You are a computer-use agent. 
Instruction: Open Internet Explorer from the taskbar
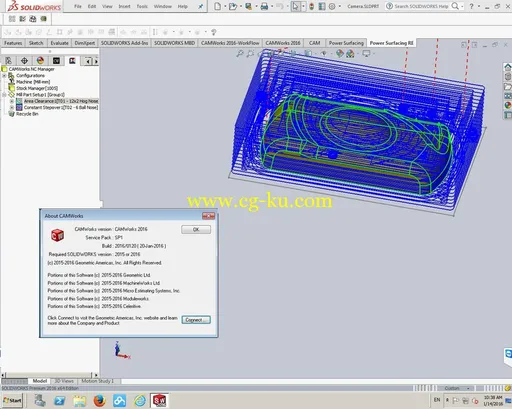point(140,400)
